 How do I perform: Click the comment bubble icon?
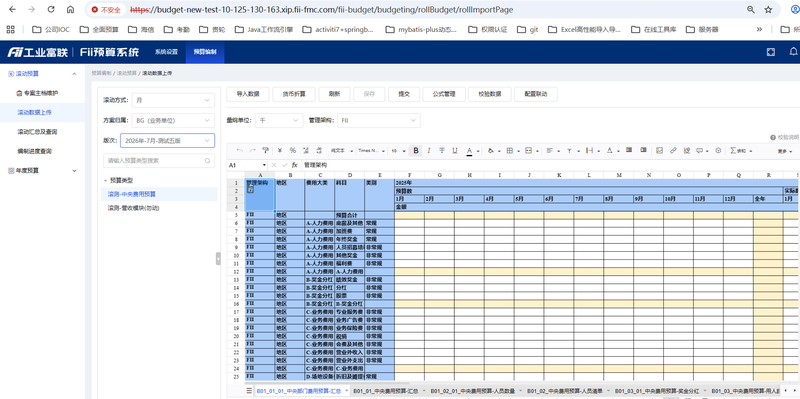click(x=699, y=151)
